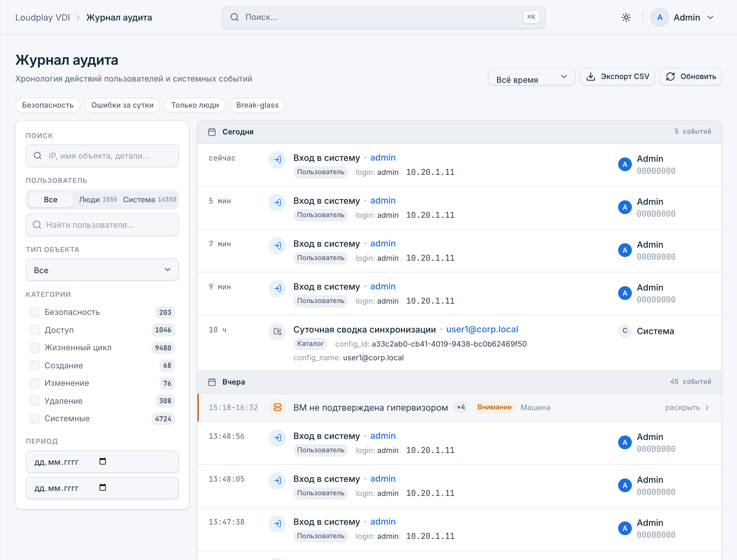737x560 pixels.
Task: Check the 'Создание' category checkbox
Action: click(x=34, y=365)
